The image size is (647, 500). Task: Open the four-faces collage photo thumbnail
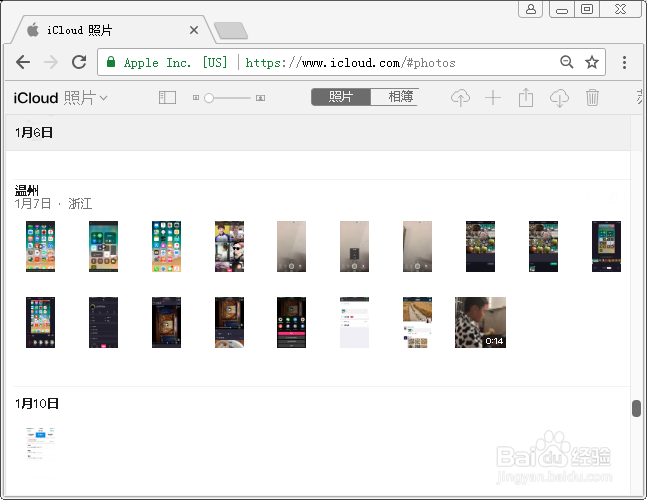coord(229,246)
